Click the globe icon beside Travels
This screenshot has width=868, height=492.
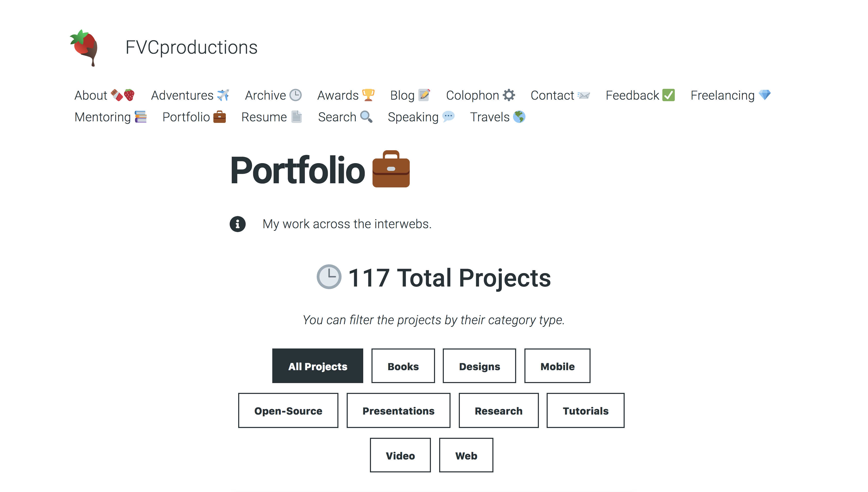pos(519,117)
